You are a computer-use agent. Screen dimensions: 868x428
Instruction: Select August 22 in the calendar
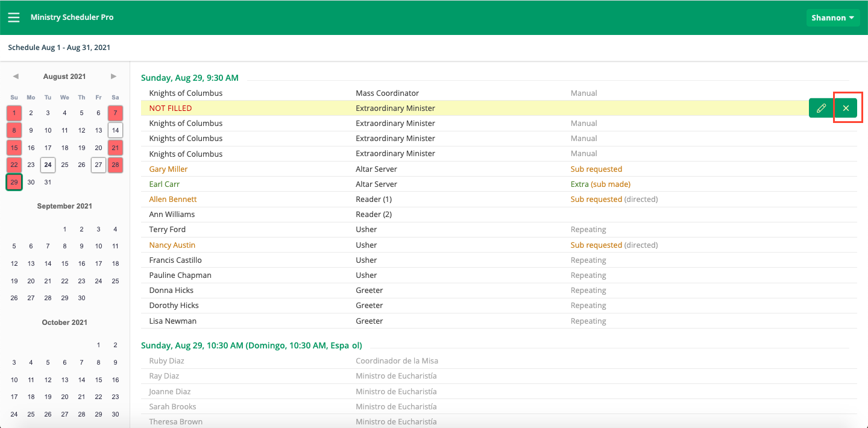click(14, 165)
